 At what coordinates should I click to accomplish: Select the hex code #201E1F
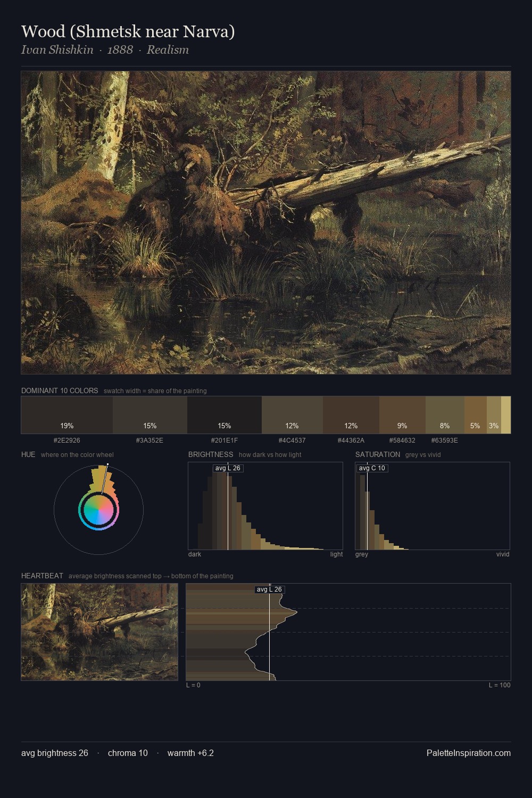coord(225,440)
